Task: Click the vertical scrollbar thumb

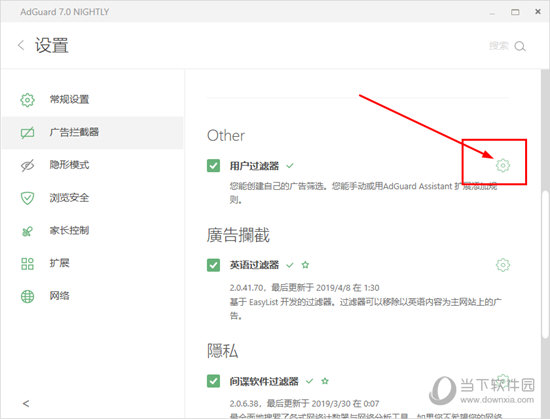Action: (x=545, y=265)
